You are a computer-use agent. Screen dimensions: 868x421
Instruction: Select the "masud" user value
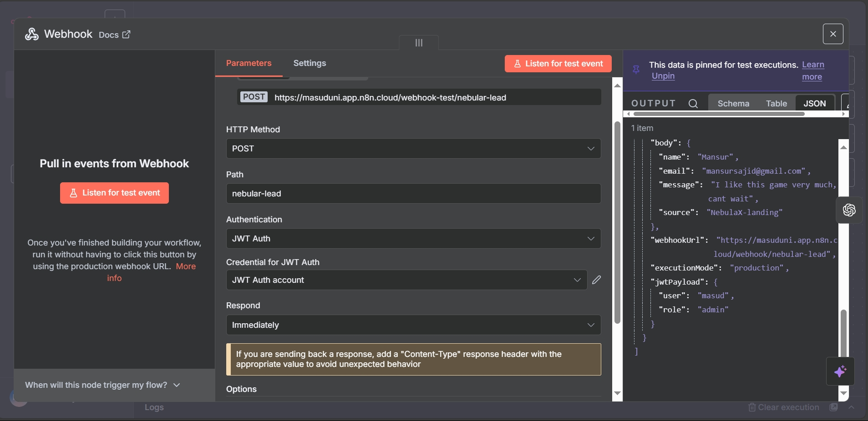713,296
